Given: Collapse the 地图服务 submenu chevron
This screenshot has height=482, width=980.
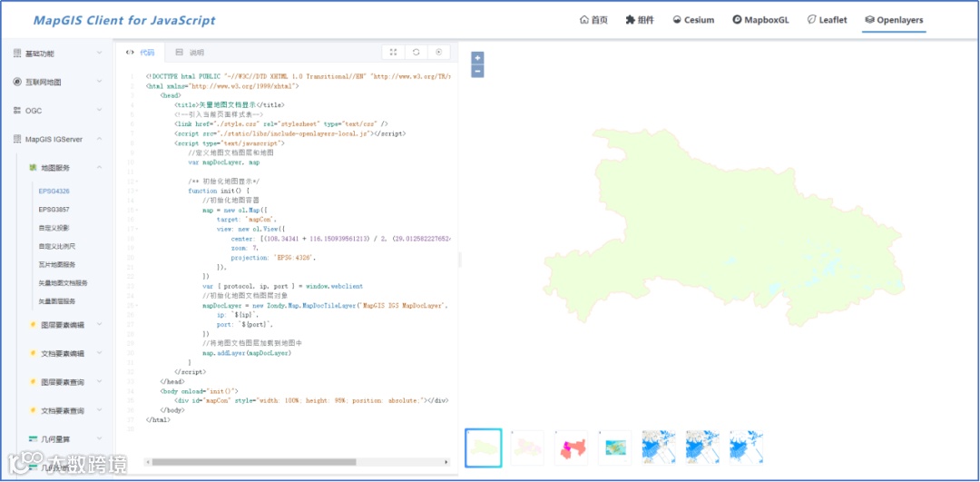Looking at the screenshot, I should [x=100, y=168].
